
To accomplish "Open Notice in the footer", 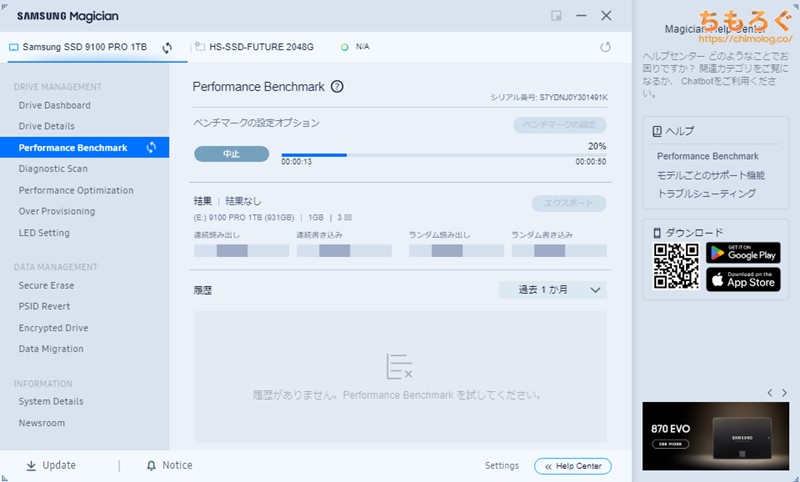I will pos(177,465).
